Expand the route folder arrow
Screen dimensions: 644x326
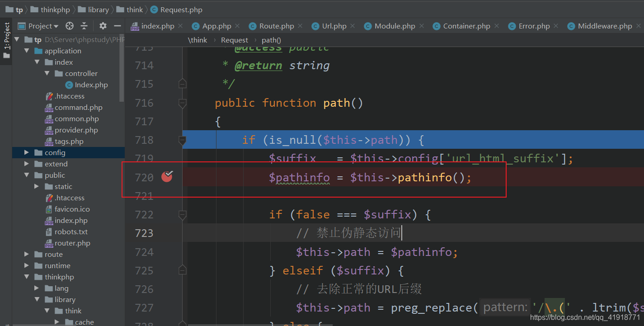point(27,254)
